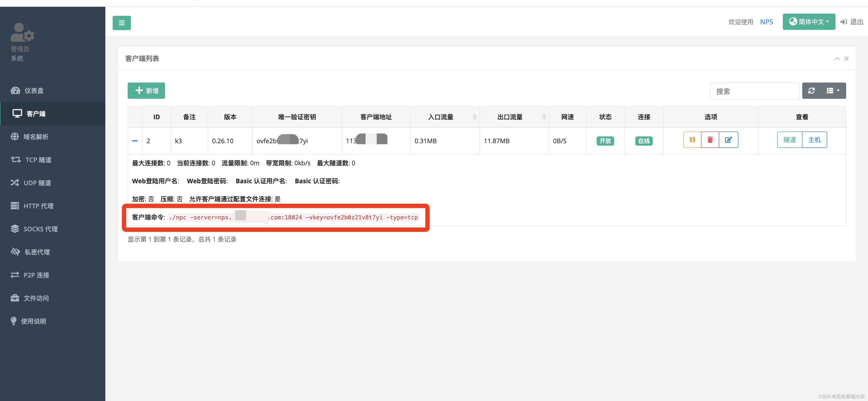Open TCP 隧道 section
Screen dimensions: 868x401
click(38, 160)
